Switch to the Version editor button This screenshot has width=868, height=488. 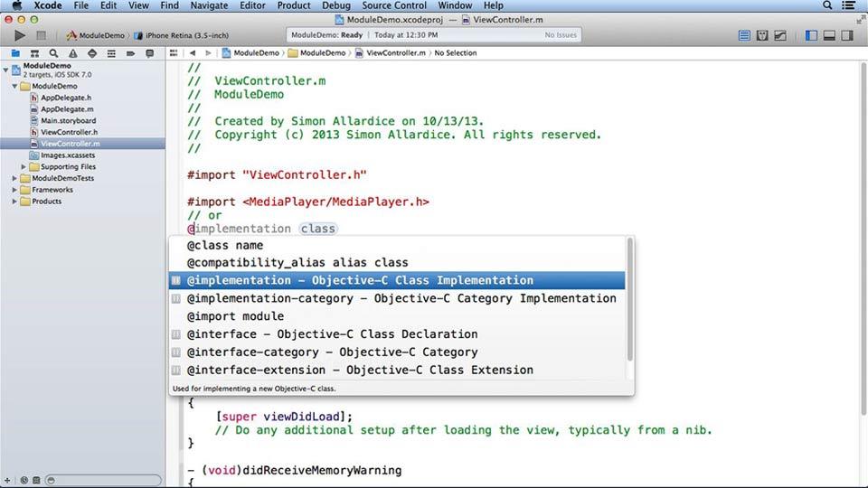(780, 35)
